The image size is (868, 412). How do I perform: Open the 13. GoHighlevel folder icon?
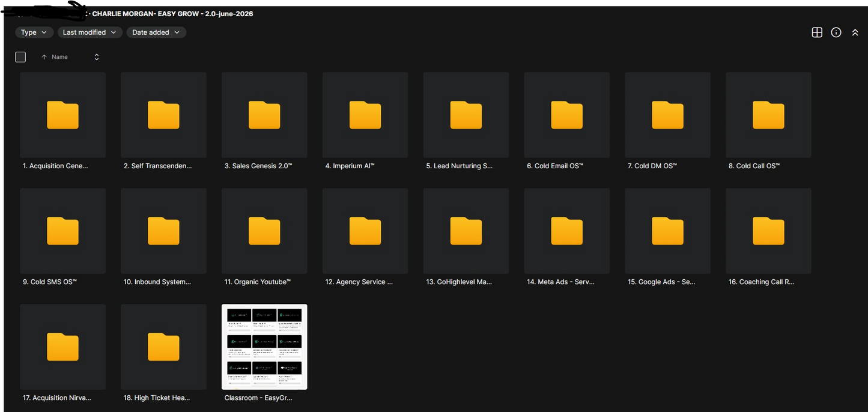pyautogui.click(x=466, y=231)
